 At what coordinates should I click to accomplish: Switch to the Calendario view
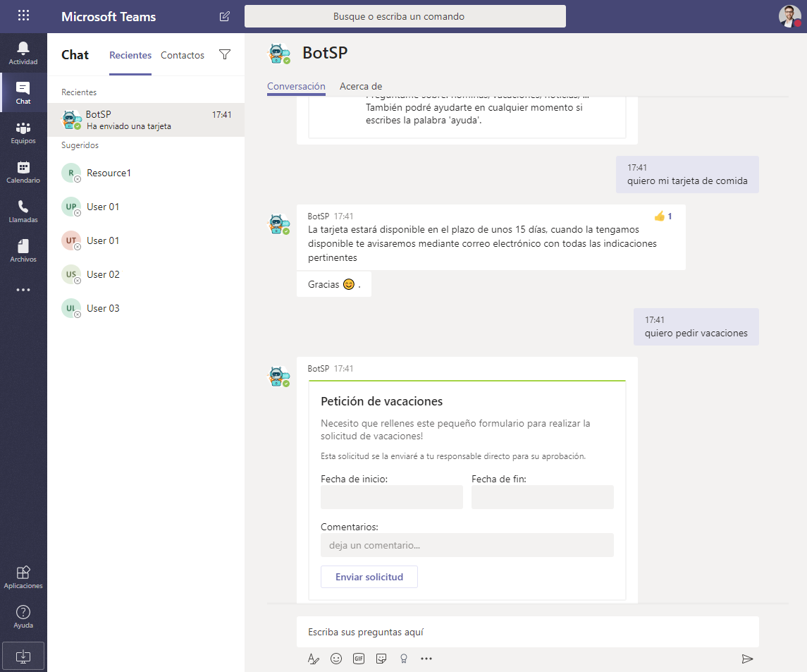(23, 171)
